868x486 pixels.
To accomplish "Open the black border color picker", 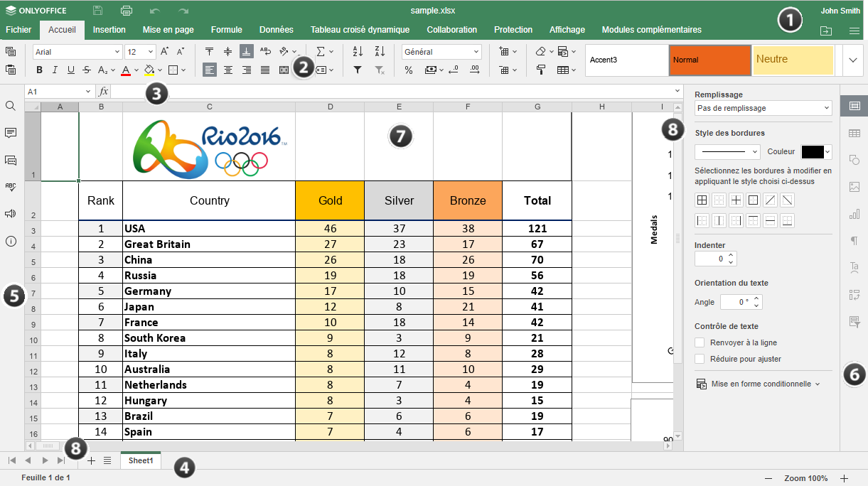I will coord(816,151).
